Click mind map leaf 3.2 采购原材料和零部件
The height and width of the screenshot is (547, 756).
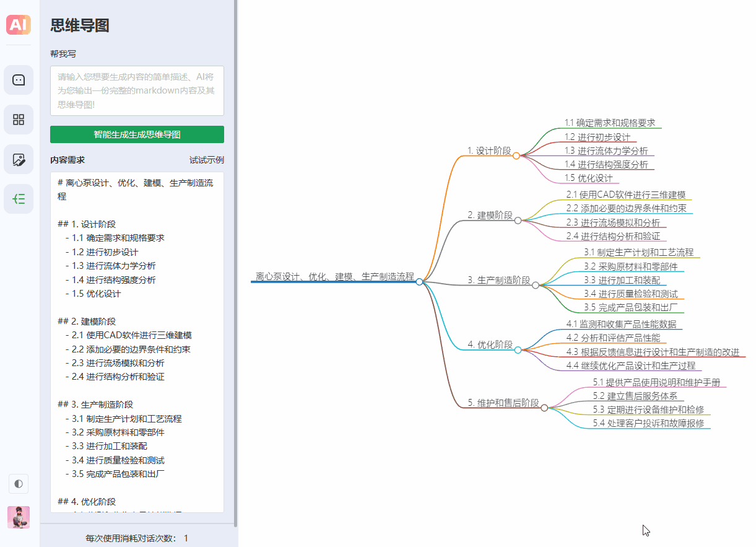coord(631,266)
